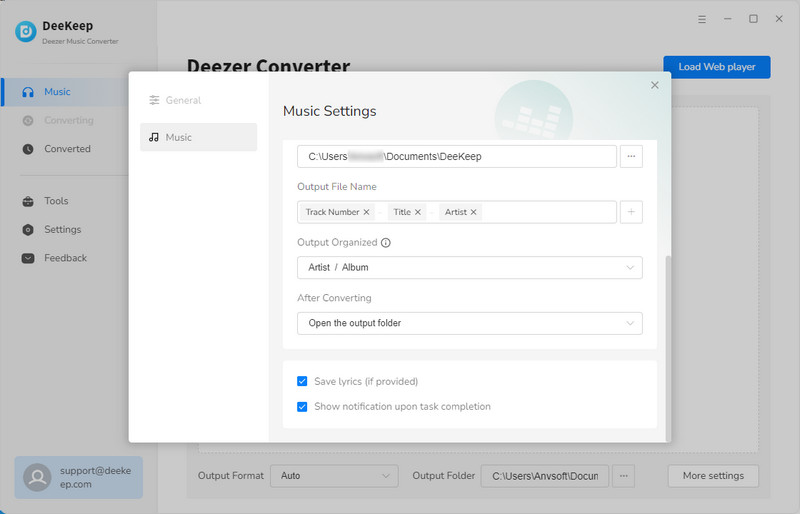The height and width of the screenshot is (514, 800).
Task: Open the Output Organized Artist / Album dropdown
Action: [469, 267]
